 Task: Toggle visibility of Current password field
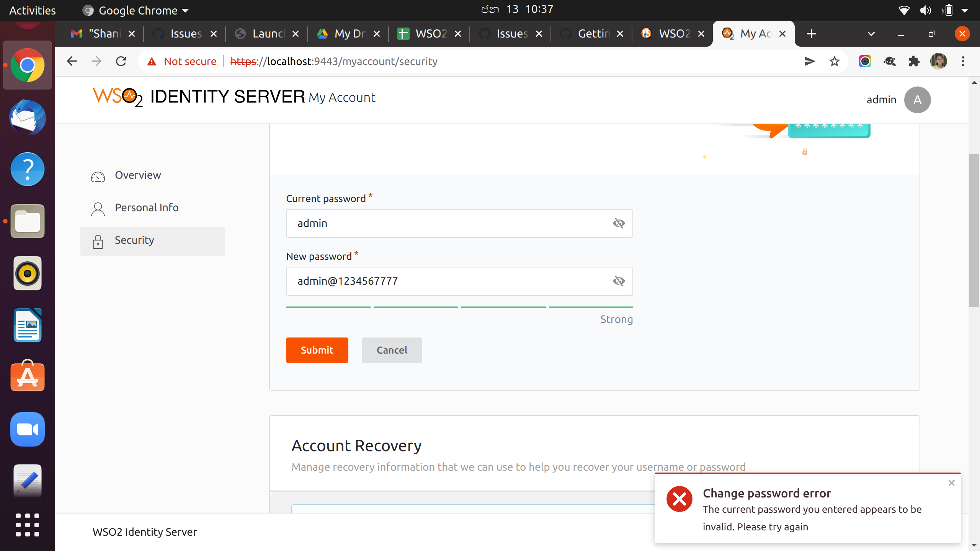click(619, 223)
